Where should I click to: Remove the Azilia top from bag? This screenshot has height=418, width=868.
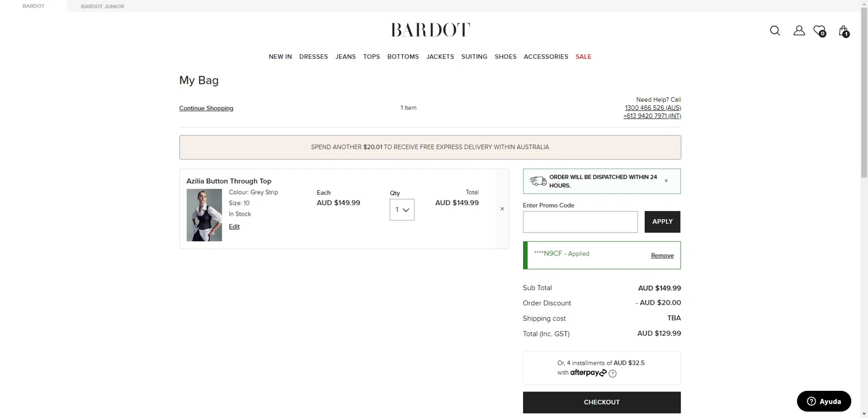502,209
